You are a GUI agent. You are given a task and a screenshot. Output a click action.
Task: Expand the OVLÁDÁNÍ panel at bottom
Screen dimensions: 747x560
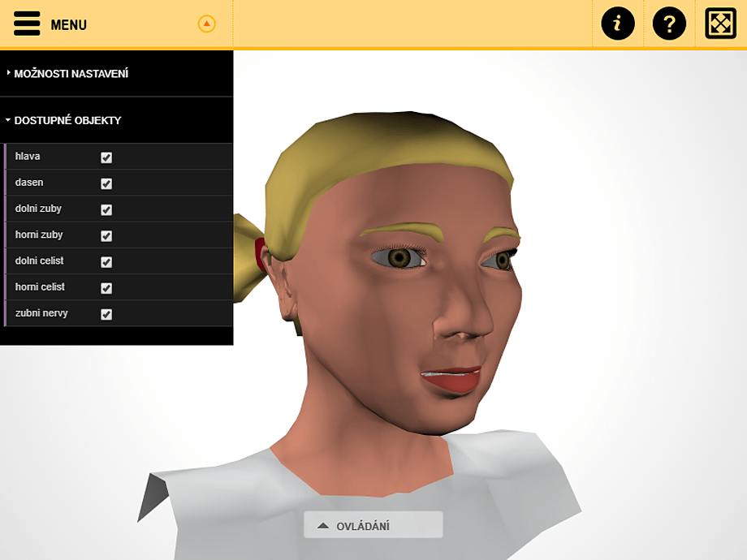point(373,524)
